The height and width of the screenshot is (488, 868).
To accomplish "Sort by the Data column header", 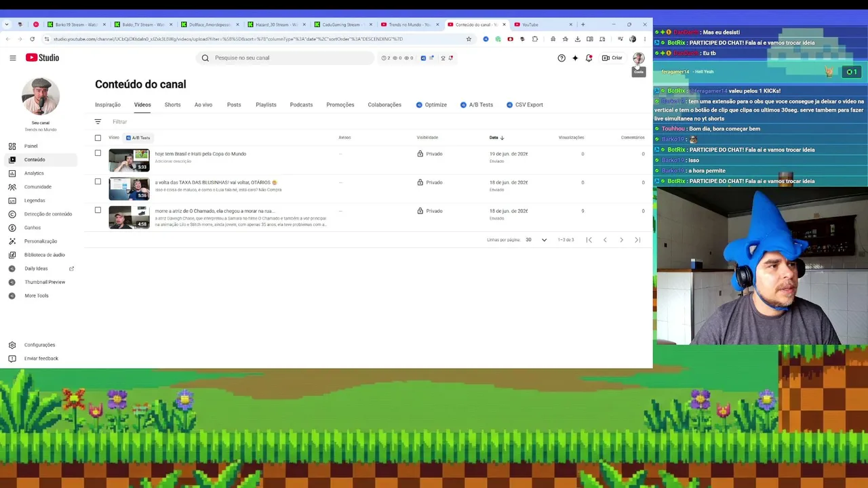I will (496, 138).
